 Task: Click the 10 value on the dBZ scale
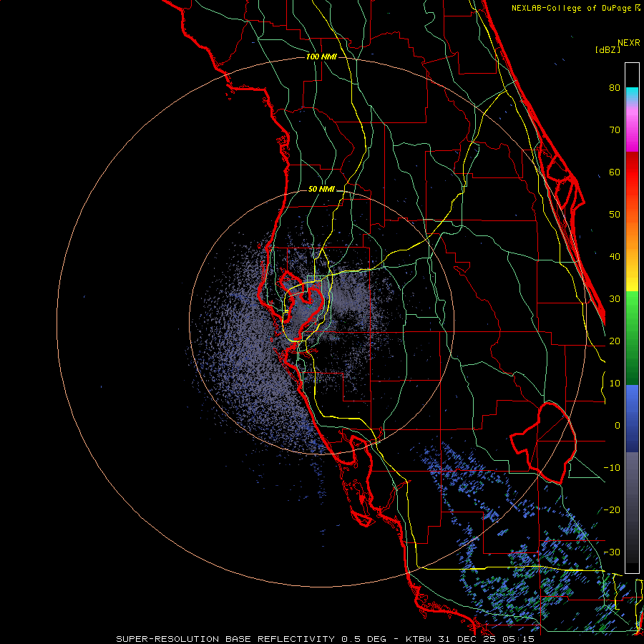[615, 384]
